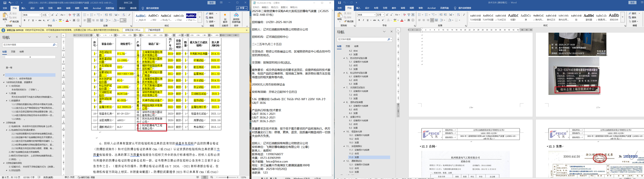Open the 小五 font size dropdown in 招标文件
Viewport: 644px width, 179px height.
pyautogui.click(x=49, y=15)
